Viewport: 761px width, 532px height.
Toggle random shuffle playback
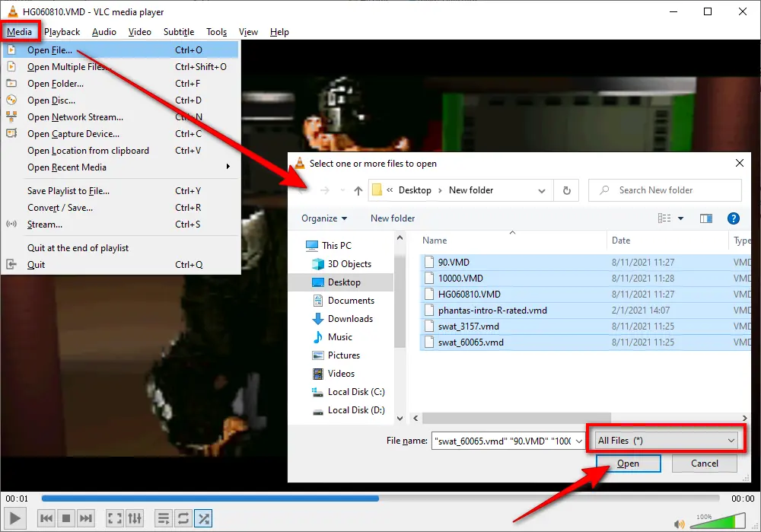coord(203,518)
